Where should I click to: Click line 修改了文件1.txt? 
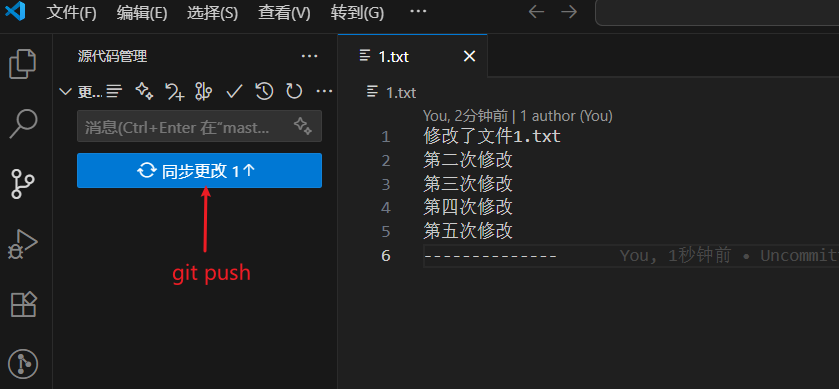[492, 137]
